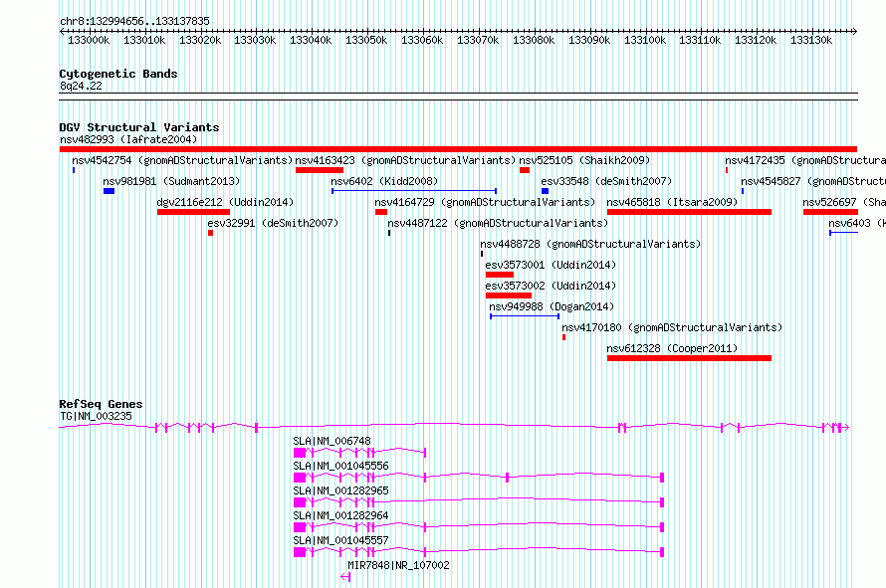This screenshot has width=886, height=588.
Task: Select the red esv3573002 variant bar
Action: (x=509, y=295)
